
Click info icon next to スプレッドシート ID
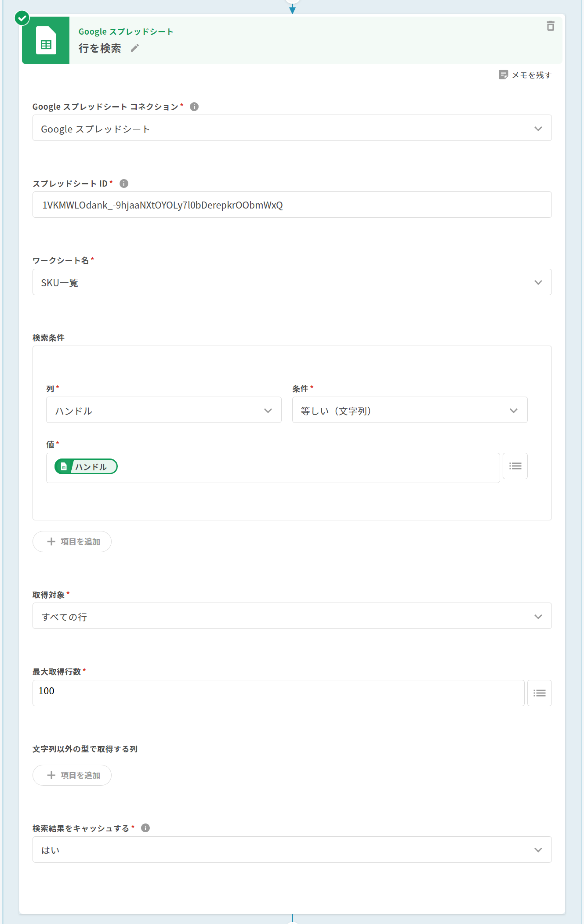pos(124,183)
